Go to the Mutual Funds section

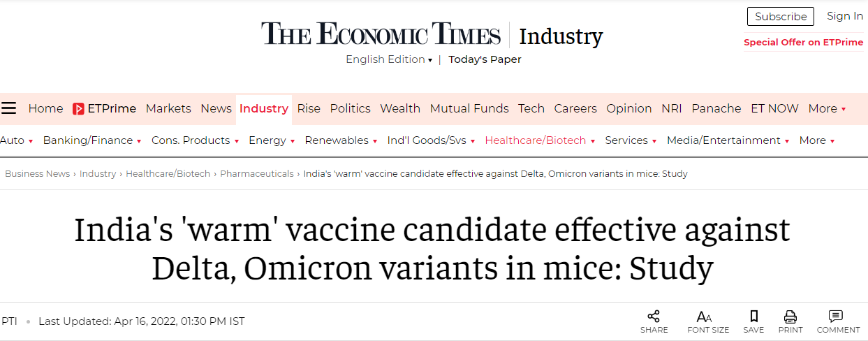[469, 108]
